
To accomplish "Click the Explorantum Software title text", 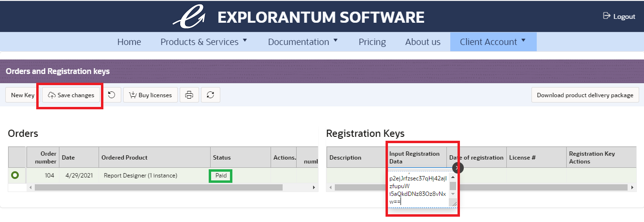I will coord(321,17).
